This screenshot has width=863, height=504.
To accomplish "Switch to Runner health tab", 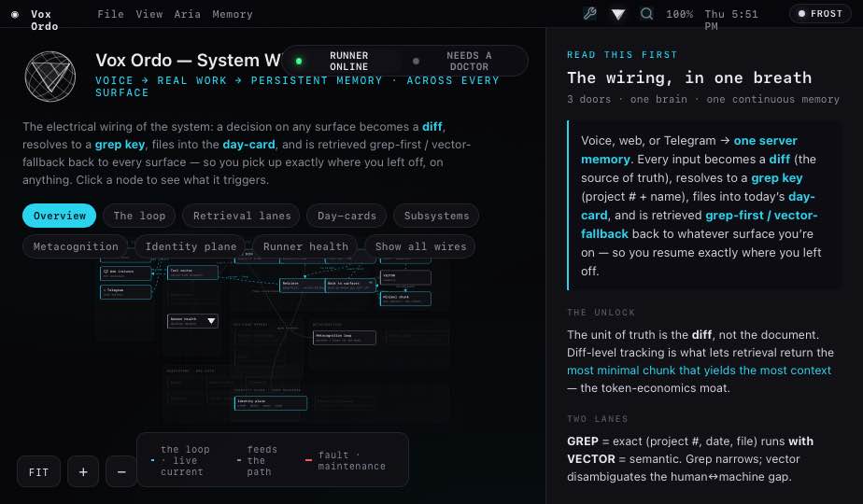I will coord(305,246).
